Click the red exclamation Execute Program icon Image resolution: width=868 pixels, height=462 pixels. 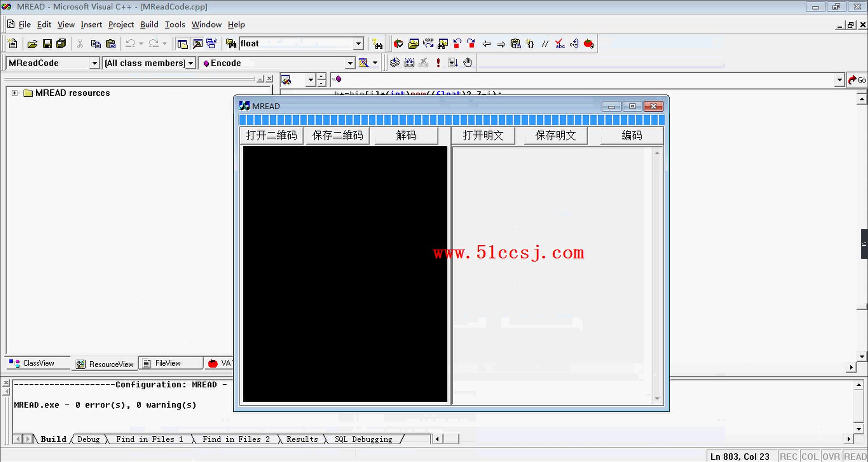[438, 63]
